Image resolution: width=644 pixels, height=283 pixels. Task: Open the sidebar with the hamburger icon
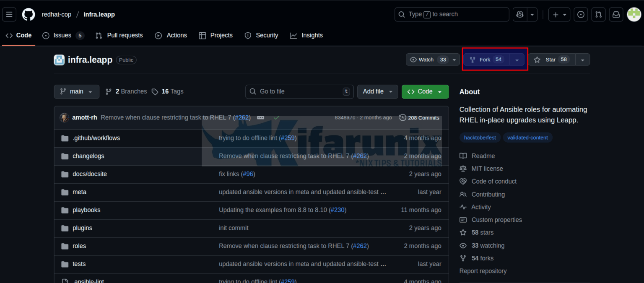pyautogui.click(x=9, y=14)
